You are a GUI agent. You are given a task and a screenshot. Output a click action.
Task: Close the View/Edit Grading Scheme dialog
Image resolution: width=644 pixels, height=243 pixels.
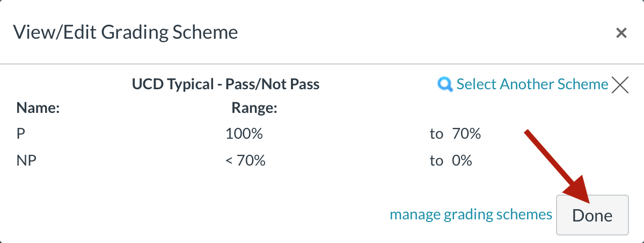(621, 33)
